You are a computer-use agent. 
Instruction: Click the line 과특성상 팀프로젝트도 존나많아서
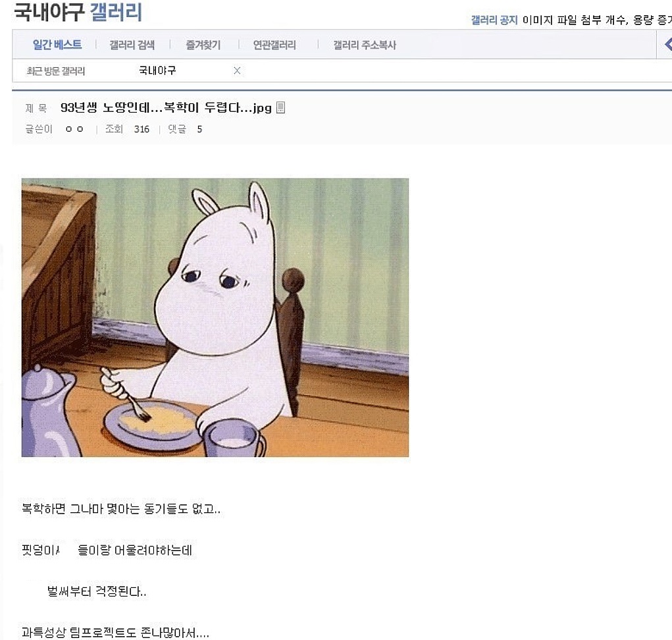pyautogui.click(x=115, y=632)
